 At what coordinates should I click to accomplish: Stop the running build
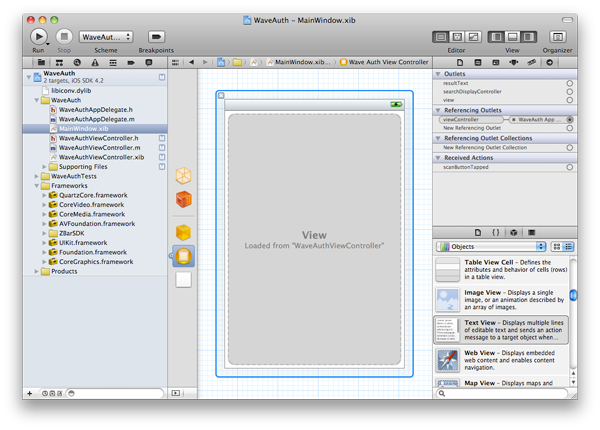pyautogui.click(x=64, y=37)
